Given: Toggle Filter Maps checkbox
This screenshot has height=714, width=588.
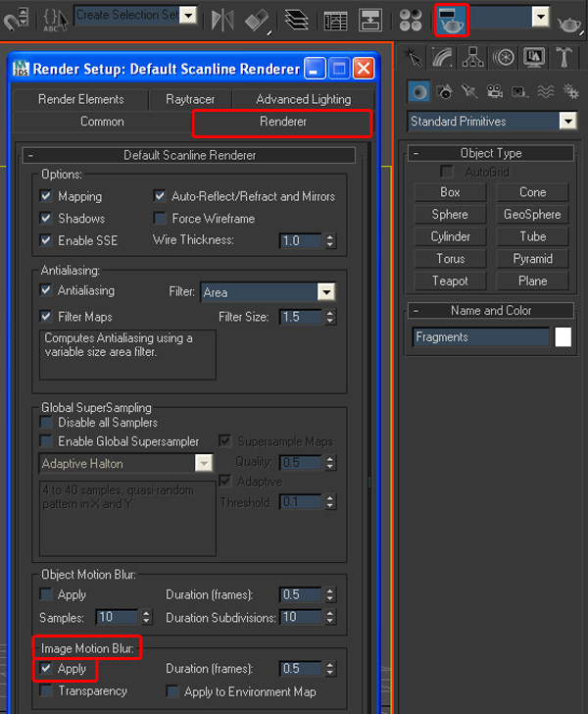Looking at the screenshot, I should (x=46, y=316).
